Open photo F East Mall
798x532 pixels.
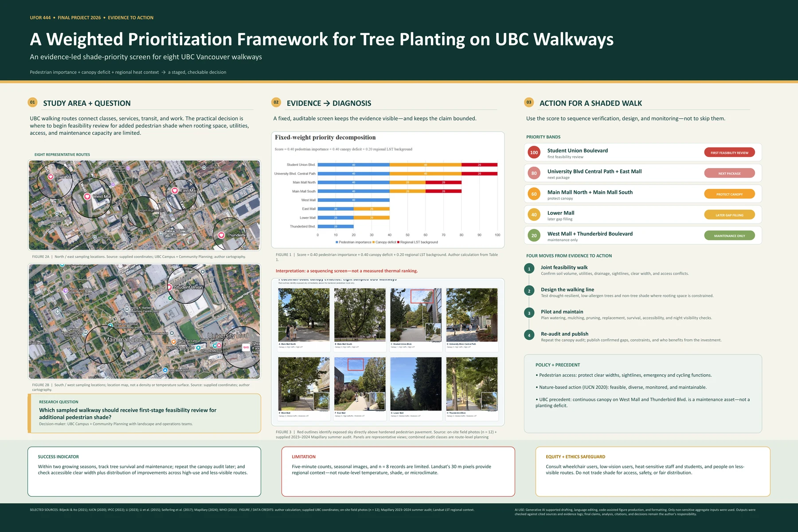point(360,384)
